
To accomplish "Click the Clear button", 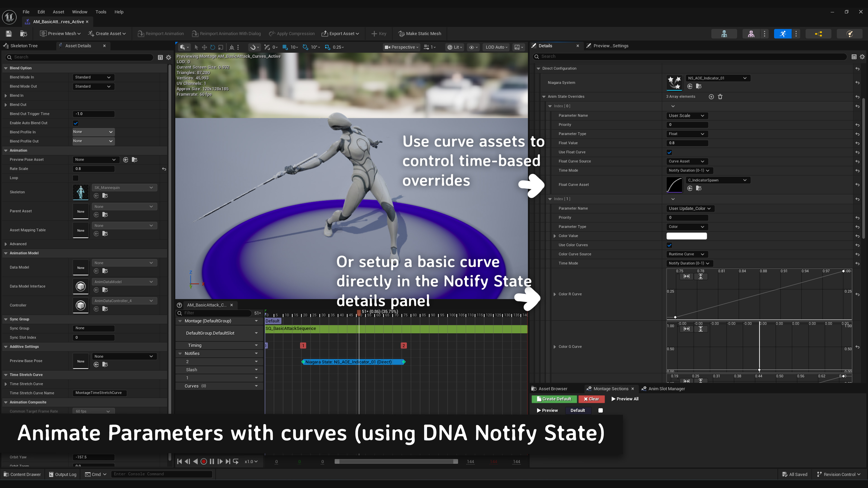I will point(592,399).
